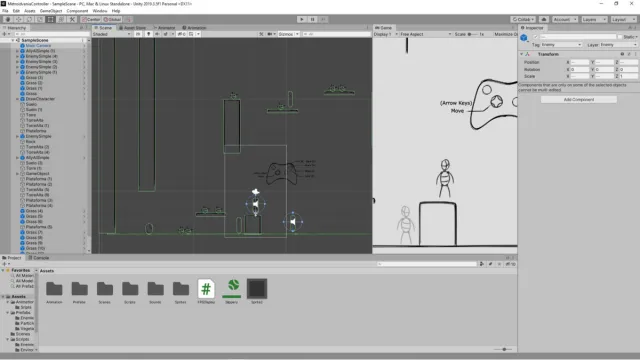Expand EnemySimple (4) in Hierarchy
The width and height of the screenshot is (640, 360).
click(x=17, y=56)
